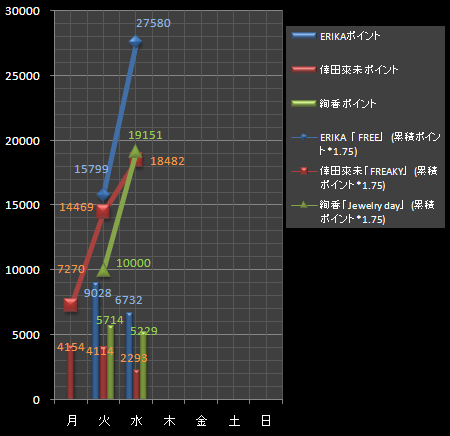Click the ERIKA FREE legend line marker
Screen dimensions: 450x436
(304, 137)
